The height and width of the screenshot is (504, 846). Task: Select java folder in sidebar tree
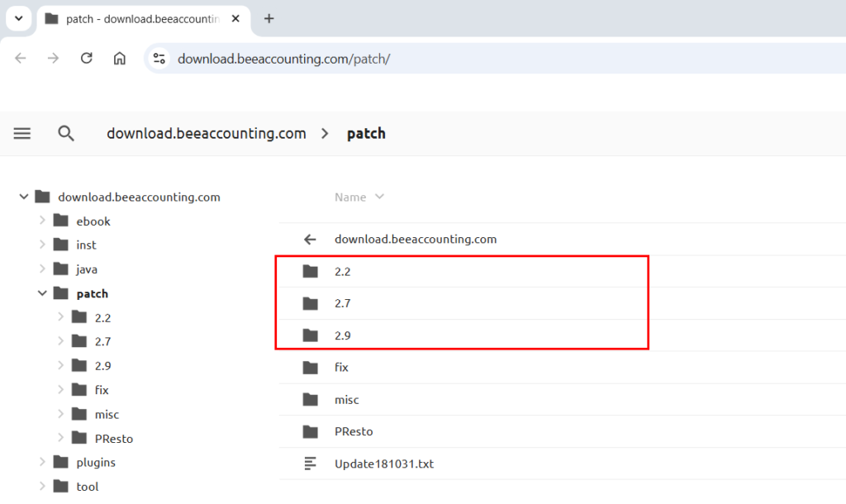(87, 269)
